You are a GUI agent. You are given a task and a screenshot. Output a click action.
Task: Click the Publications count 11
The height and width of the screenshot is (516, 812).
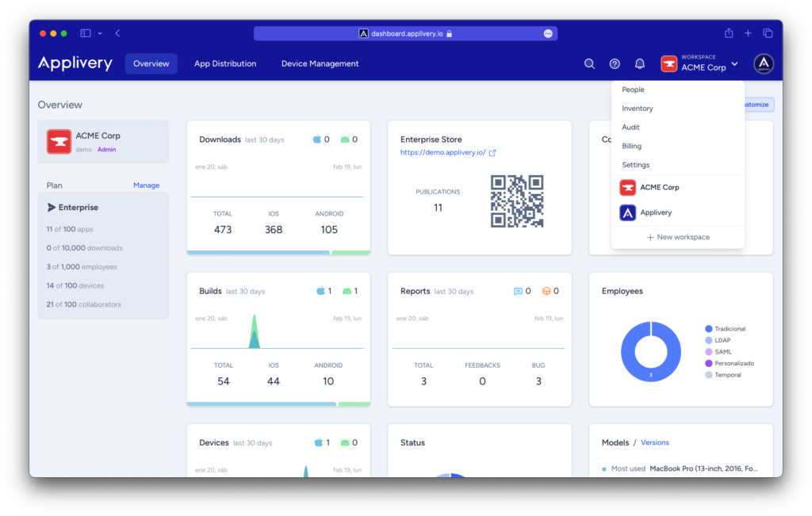[x=438, y=208]
